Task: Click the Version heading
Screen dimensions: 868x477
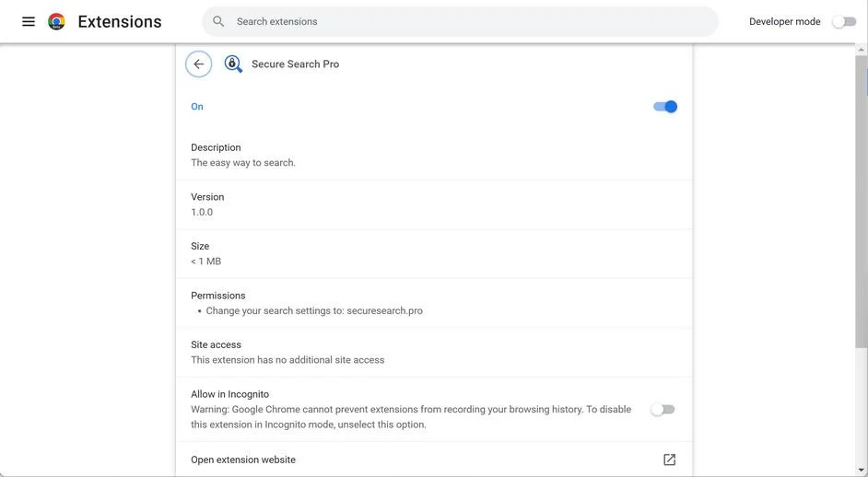Action: [207, 197]
